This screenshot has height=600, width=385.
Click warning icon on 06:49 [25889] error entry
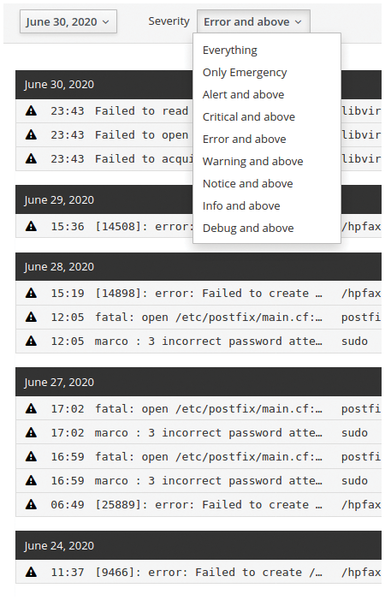click(x=31, y=504)
